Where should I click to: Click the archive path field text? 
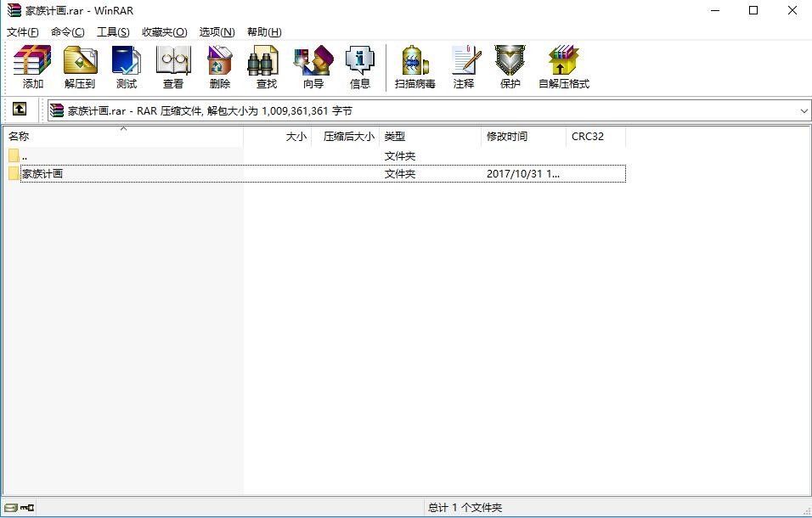[210, 110]
